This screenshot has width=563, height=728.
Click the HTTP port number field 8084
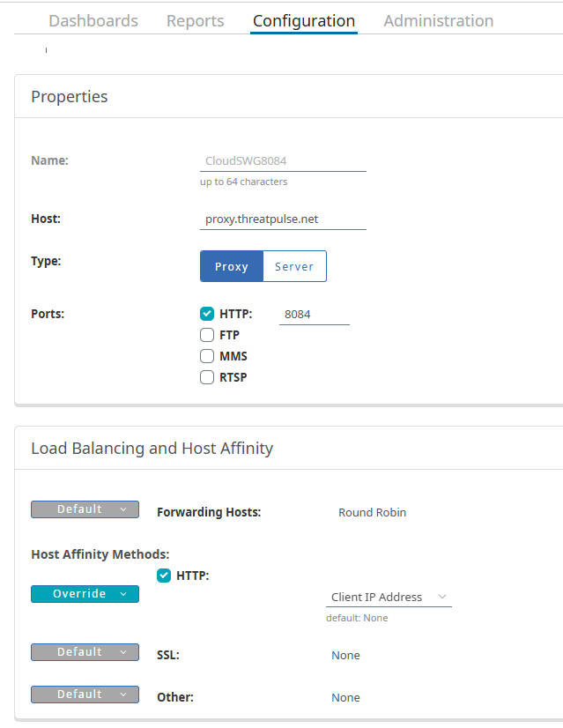tap(315, 315)
